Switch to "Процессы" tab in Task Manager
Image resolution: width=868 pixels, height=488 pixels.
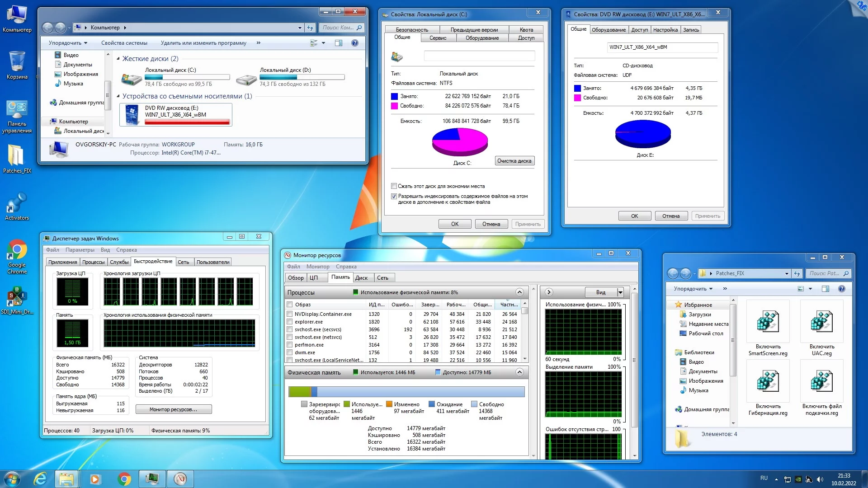point(93,262)
